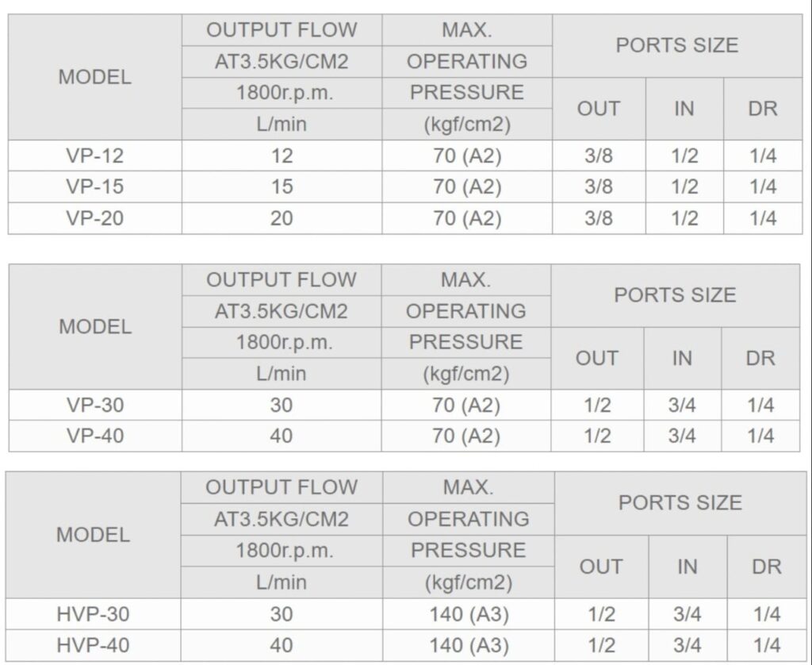Click the VP-30 model cell
Viewport: 812px width, 665px height.
[x=95, y=405]
